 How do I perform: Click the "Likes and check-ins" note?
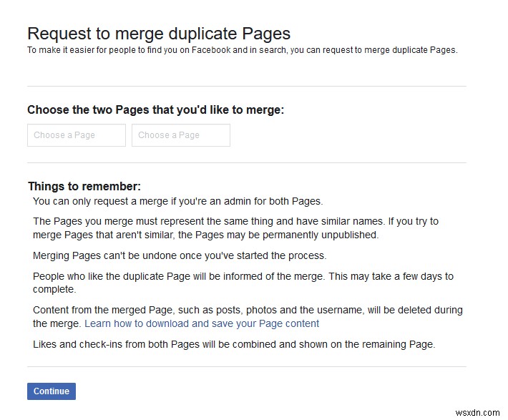click(x=234, y=344)
